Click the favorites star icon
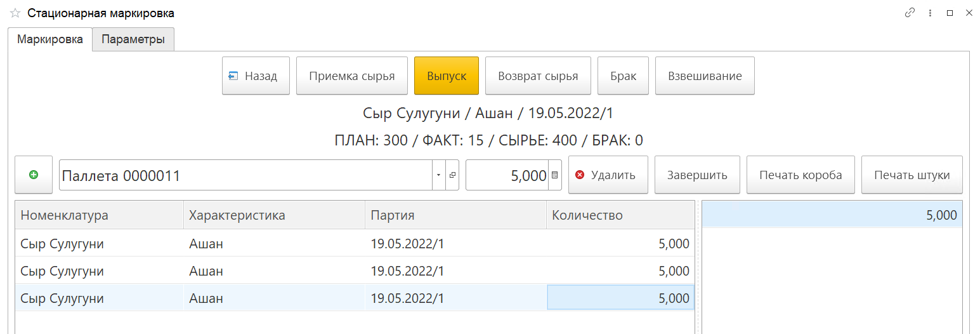The height and width of the screenshot is (334, 980). 15,13
